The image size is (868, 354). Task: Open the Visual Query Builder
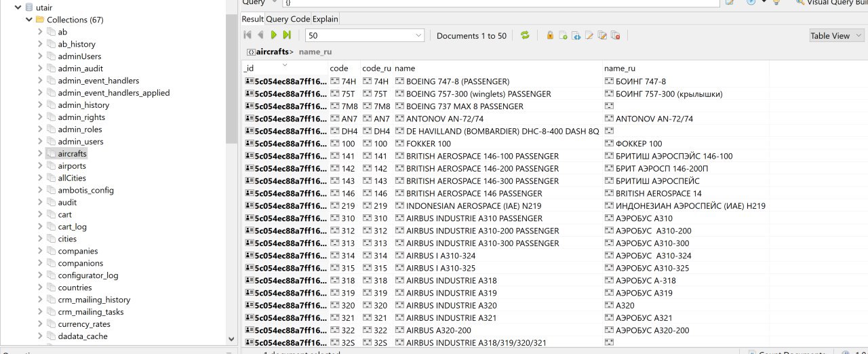click(831, 2)
